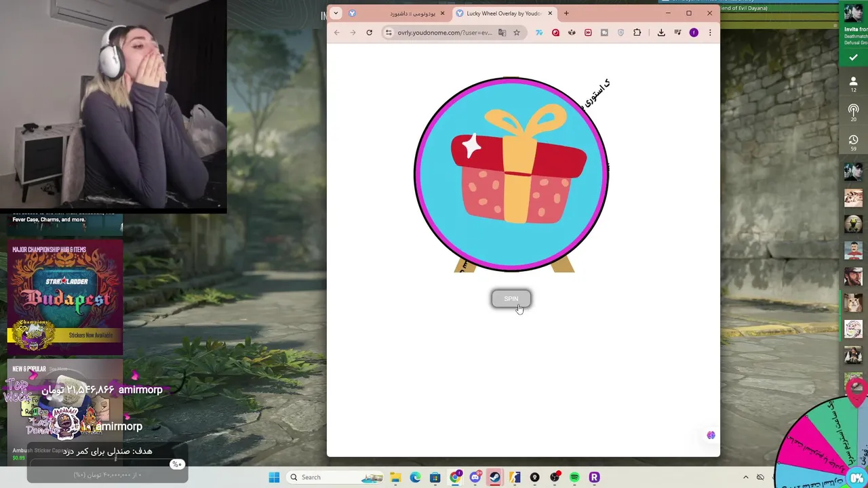868x488 pixels.
Task: Open the dark paw-like extension icon
Action: tap(572, 33)
